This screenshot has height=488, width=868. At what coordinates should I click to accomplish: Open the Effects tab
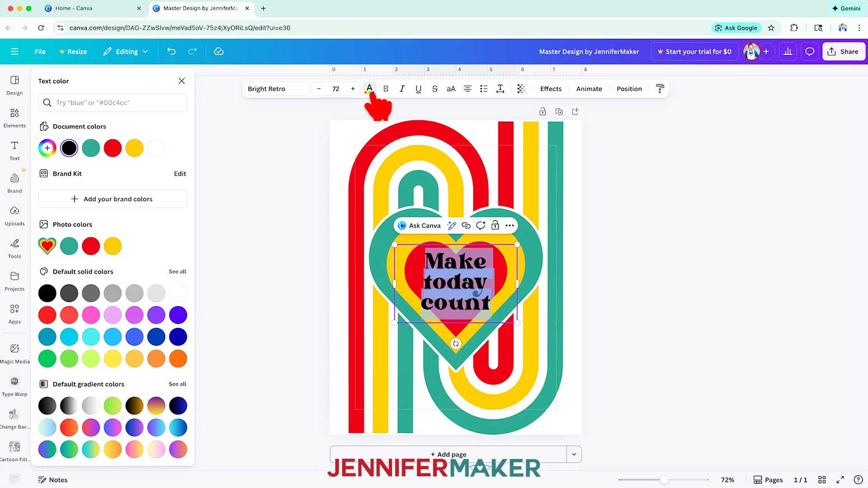pos(550,89)
